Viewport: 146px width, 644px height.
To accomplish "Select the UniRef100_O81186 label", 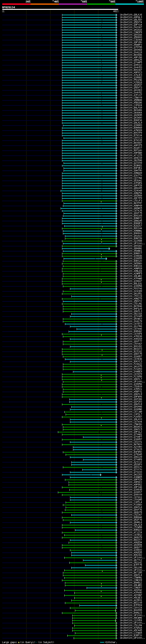I will tap(131, 567).
